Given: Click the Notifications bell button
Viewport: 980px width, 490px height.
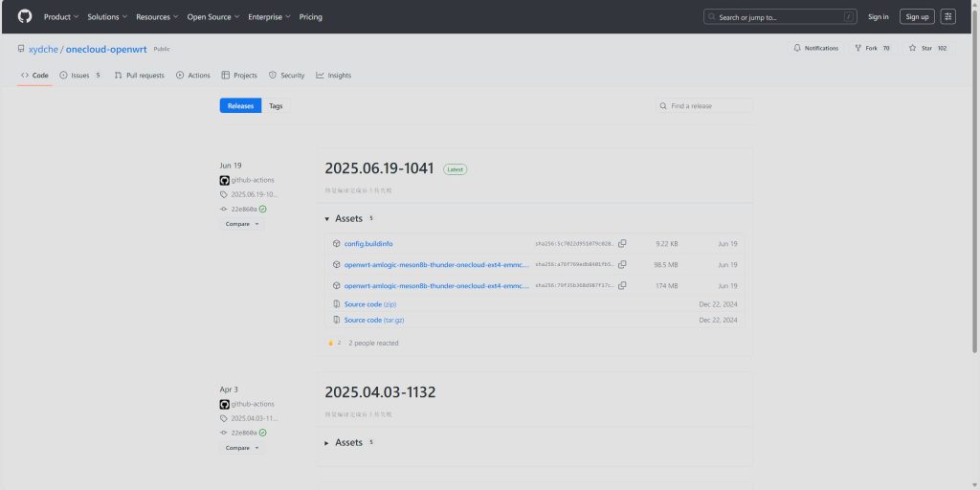Looking at the screenshot, I should 816,48.
